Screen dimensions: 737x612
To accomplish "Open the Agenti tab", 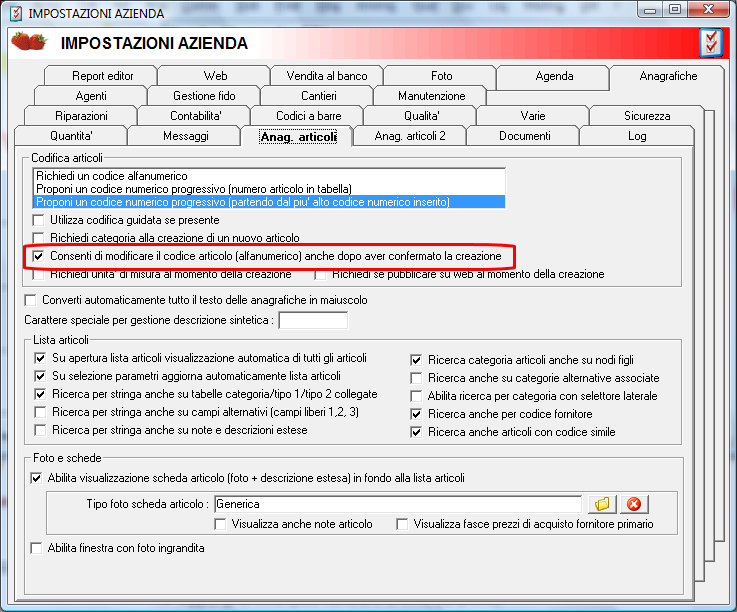I will coord(91,96).
